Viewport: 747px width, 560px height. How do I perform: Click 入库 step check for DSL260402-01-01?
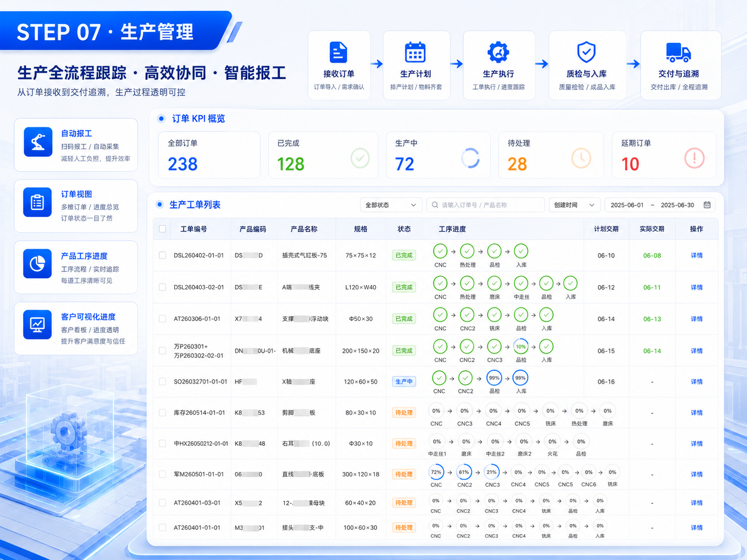click(x=521, y=251)
